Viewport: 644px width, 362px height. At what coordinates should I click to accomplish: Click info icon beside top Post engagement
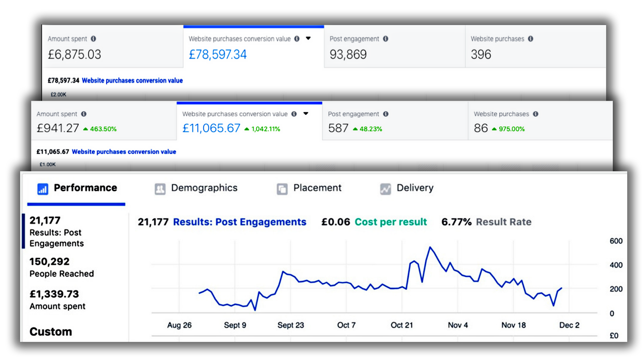pyautogui.click(x=386, y=39)
